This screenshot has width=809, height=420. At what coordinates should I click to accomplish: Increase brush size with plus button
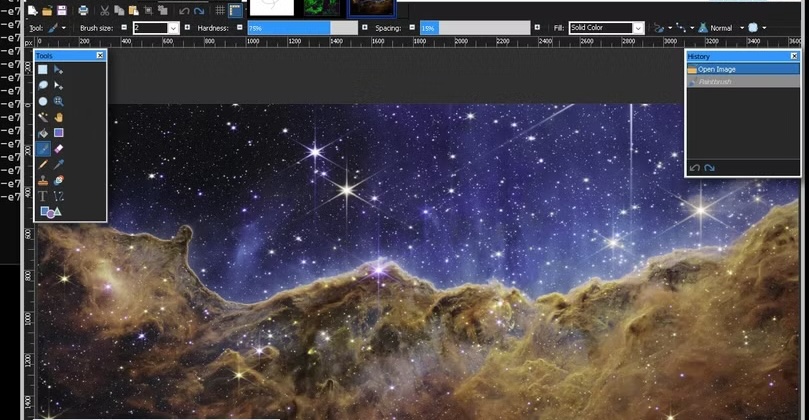pyautogui.click(x=187, y=28)
